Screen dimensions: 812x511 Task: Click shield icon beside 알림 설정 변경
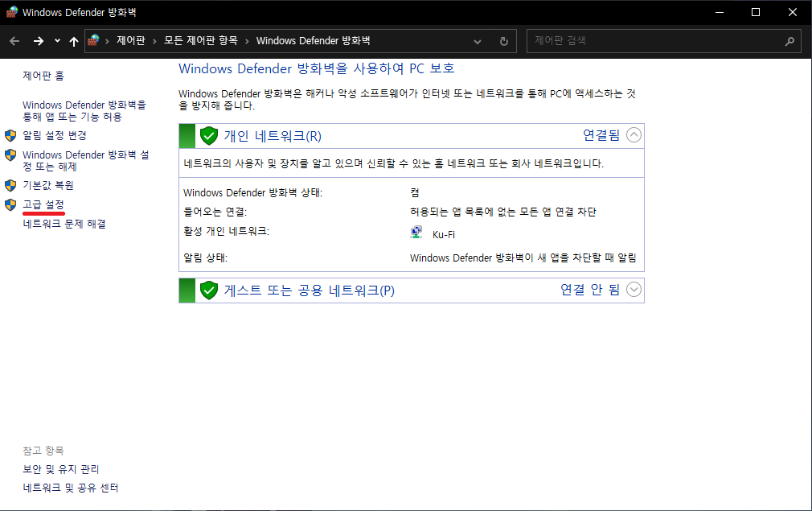[x=10, y=136]
